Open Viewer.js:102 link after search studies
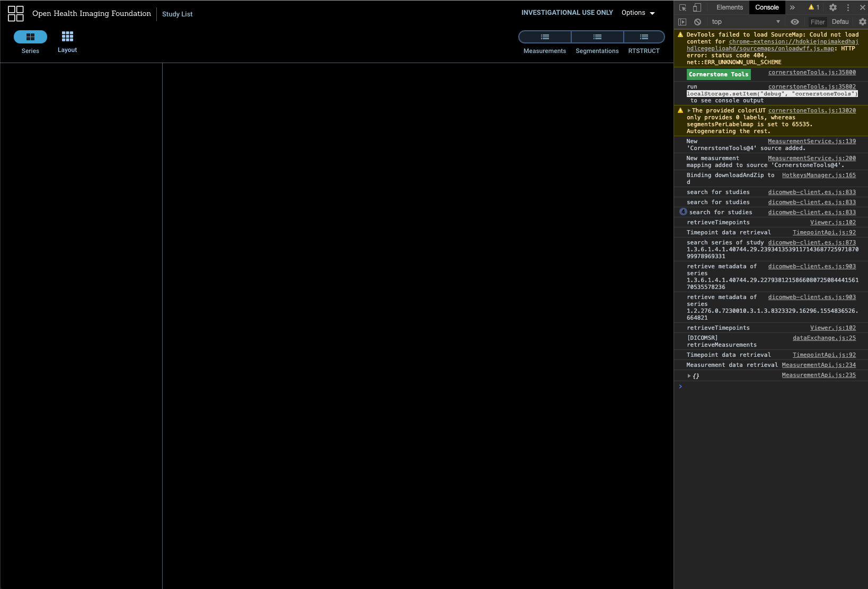The width and height of the screenshot is (868, 589). tap(833, 222)
